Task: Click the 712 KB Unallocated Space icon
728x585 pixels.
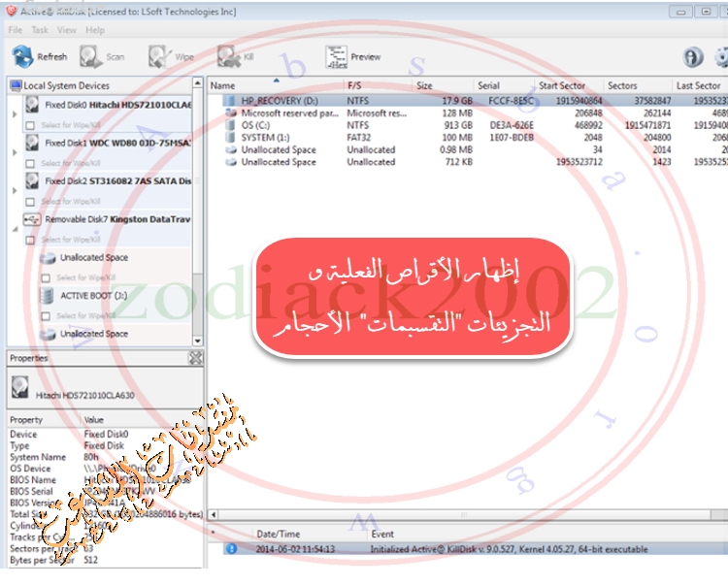Action: pyautogui.click(x=231, y=162)
